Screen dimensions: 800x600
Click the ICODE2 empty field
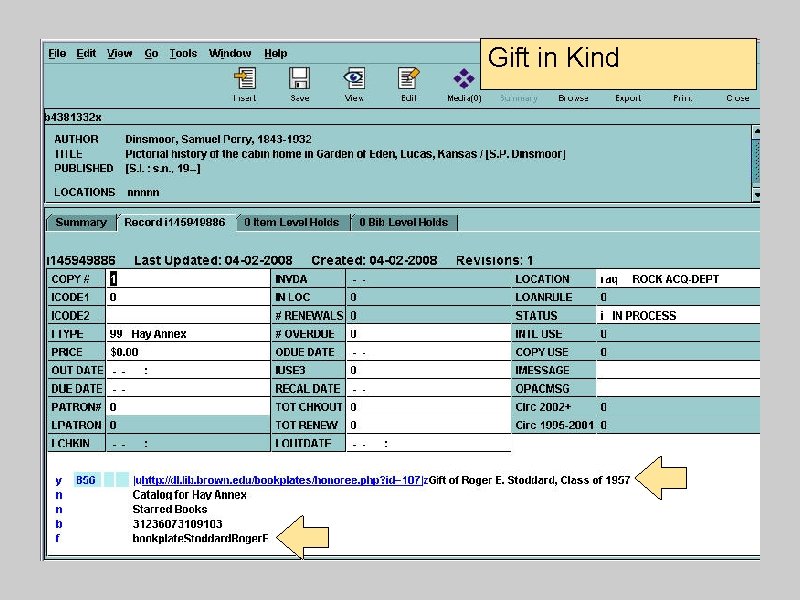[188, 315]
